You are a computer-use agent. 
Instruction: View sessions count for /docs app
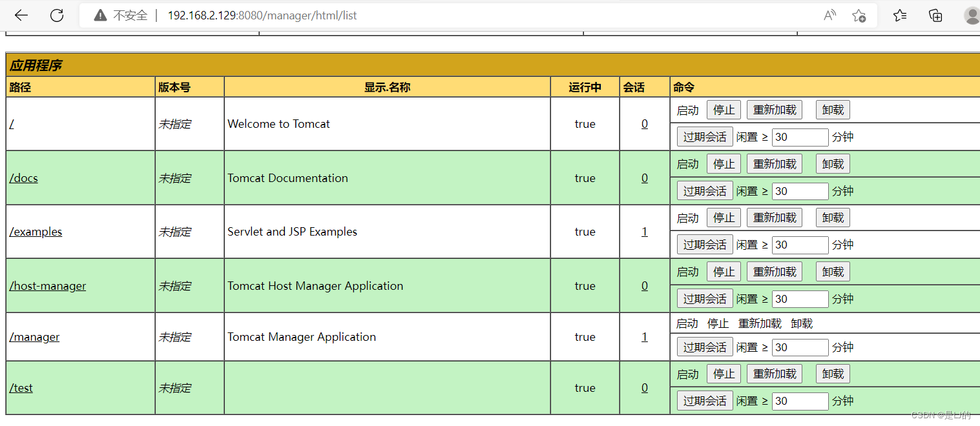pos(645,178)
